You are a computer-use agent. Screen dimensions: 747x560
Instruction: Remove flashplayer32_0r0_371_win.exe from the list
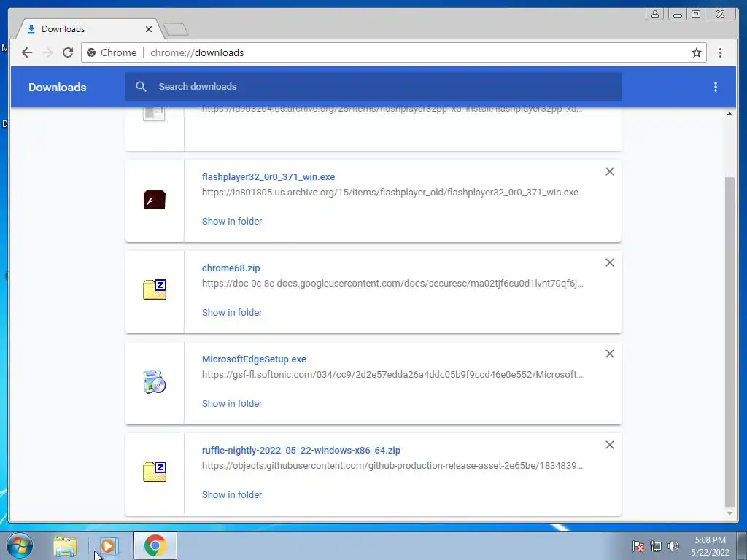609,171
